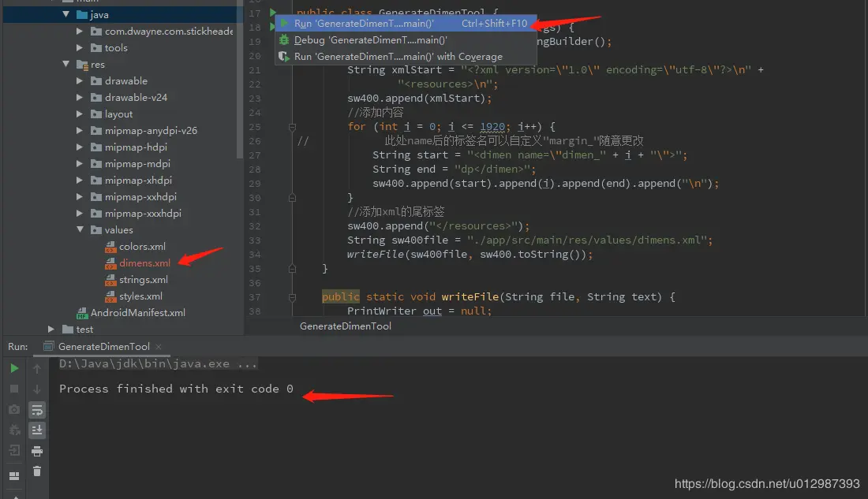Image resolution: width=868 pixels, height=499 pixels.
Task: Collapse the res folder arrow
Action: (65, 64)
